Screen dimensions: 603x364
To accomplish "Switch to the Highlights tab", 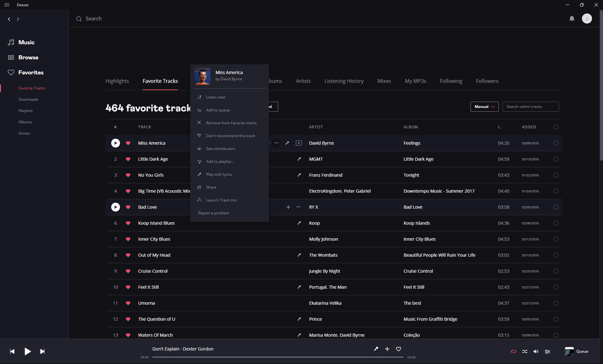I will 117,81.
